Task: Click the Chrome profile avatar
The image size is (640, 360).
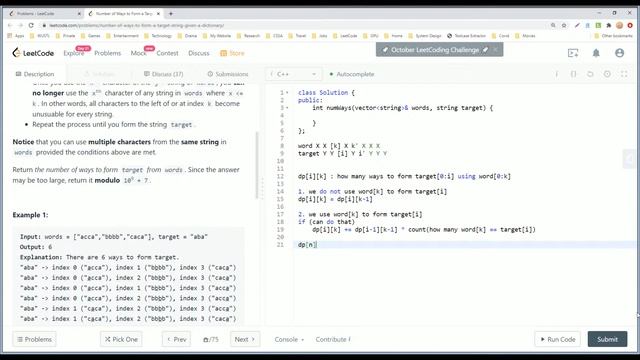Action: click(619, 25)
